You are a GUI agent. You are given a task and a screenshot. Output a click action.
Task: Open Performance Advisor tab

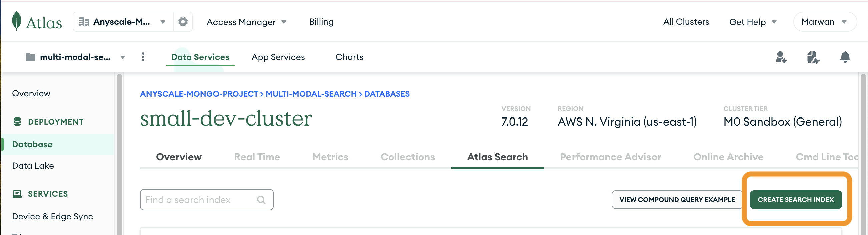point(610,157)
